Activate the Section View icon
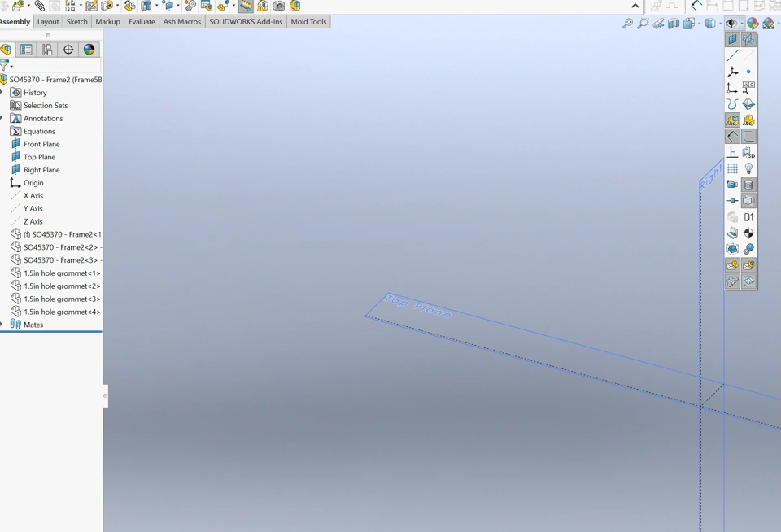Screen dimensions: 781x532 (x=674, y=23)
